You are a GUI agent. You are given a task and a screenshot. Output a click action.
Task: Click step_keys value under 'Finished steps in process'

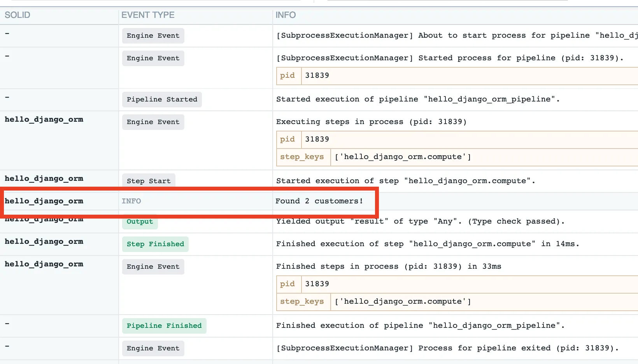(x=403, y=302)
